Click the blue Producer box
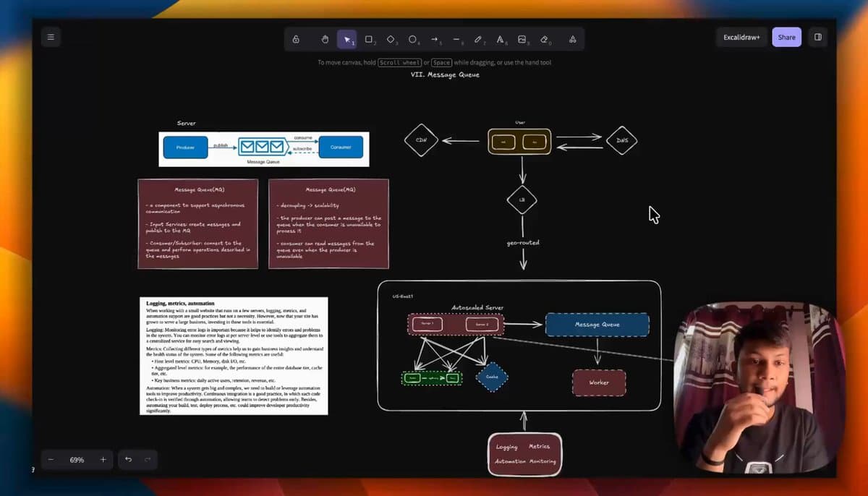The height and width of the screenshot is (496, 868). click(185, 147)
